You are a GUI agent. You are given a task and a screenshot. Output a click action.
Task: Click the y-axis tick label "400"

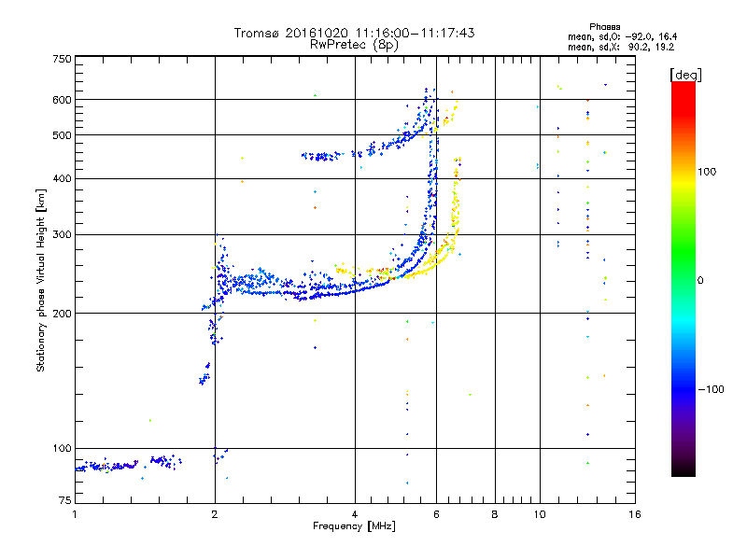62,178
